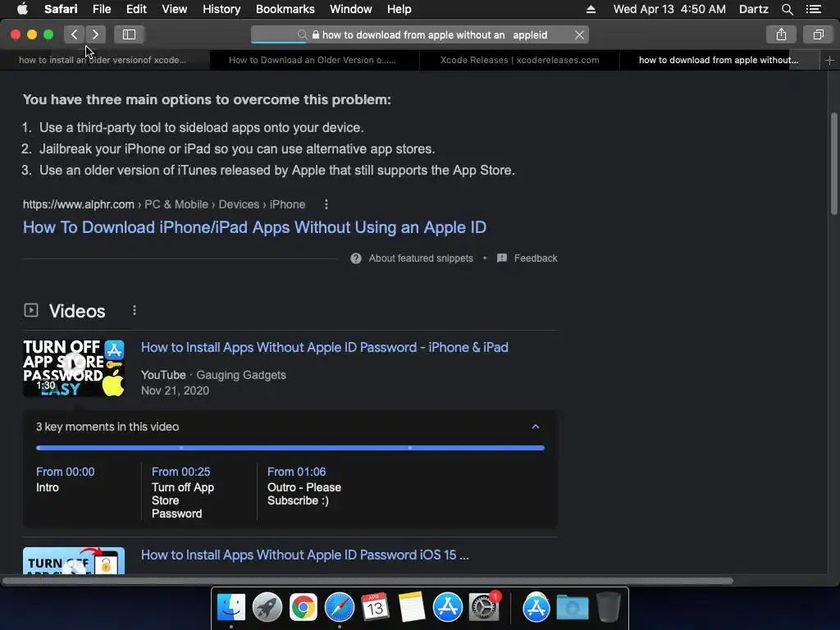Viewport: 840px width, 630px height.
Task: Jump to the 'From 00:00' Intro moment
Action: pyautogui.click(x=66, y=479)
